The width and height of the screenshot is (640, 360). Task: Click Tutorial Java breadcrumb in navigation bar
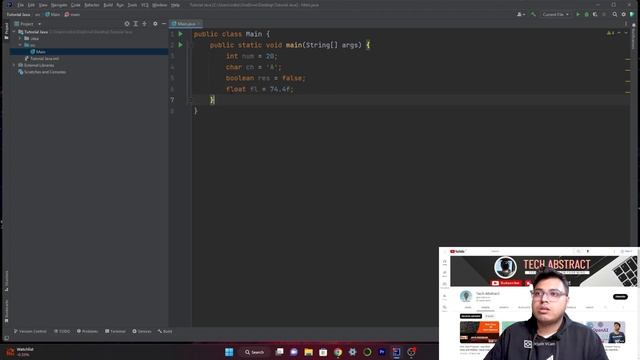(18, 14)
